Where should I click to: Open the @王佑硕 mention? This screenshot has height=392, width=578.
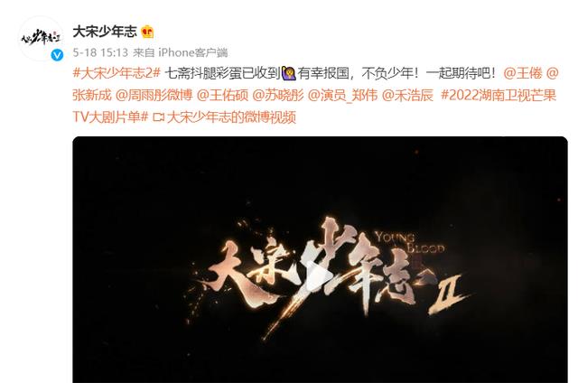[x=223, y=95]
